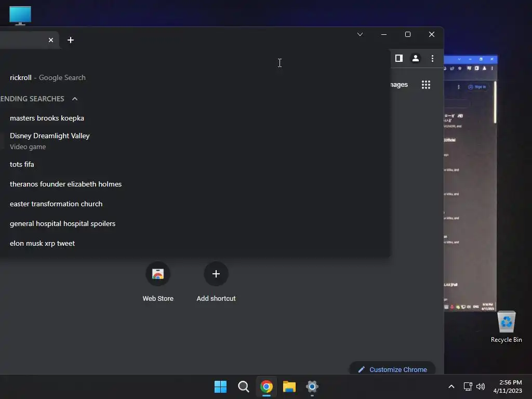Click the Add shortcut plus tile
This screenshot has width=532, height=399.
[216, 281]
